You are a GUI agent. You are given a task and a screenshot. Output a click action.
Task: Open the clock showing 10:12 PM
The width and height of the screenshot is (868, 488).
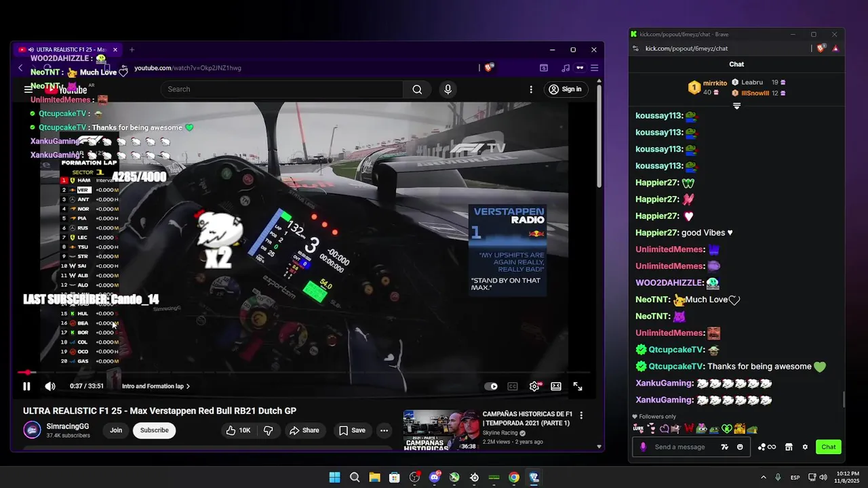click(848, 477)
